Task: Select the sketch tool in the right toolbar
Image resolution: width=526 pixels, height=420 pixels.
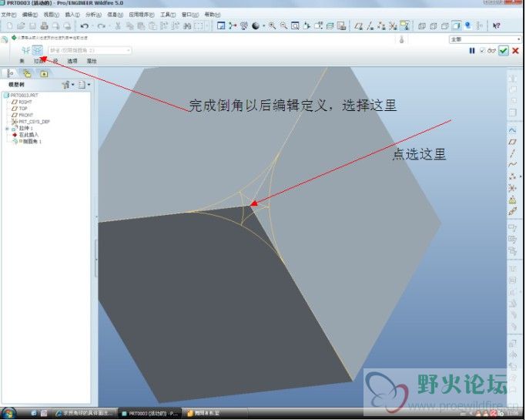Action: click(512, 130)
